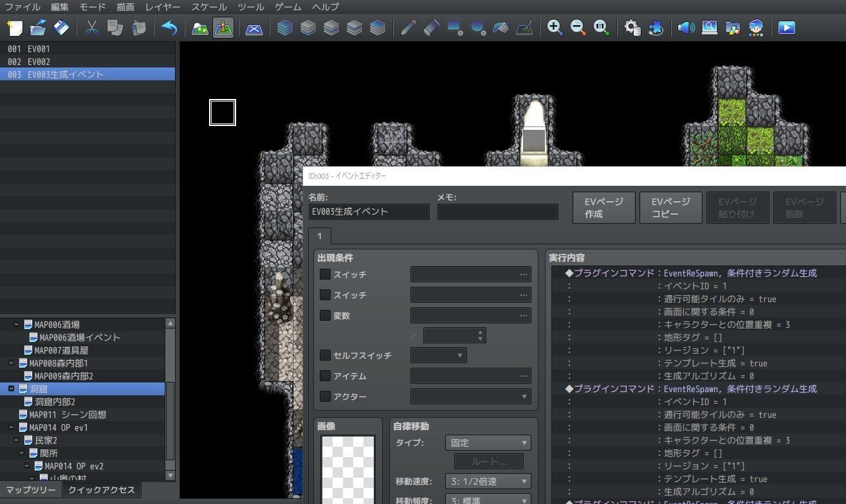This screenshot has height=504, width=846.
Task: Open the 自律移動 タイプ dropdown
Action: [487, 442]
